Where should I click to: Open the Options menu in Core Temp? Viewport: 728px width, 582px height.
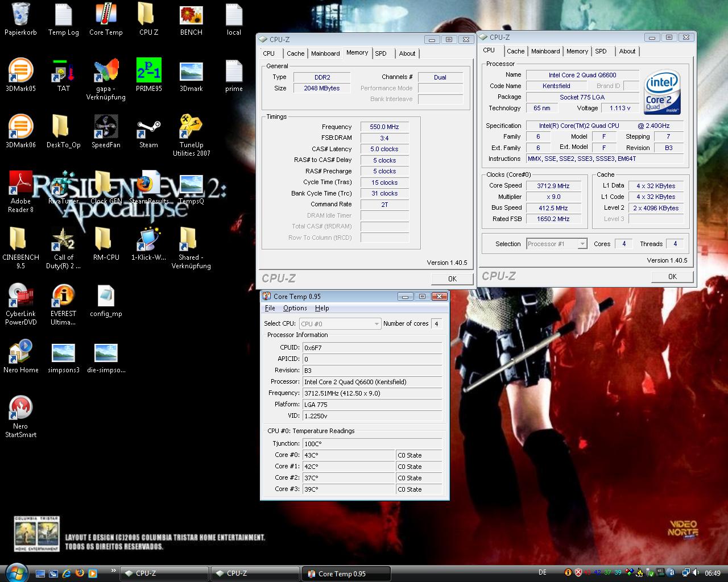tap(295, 308)
